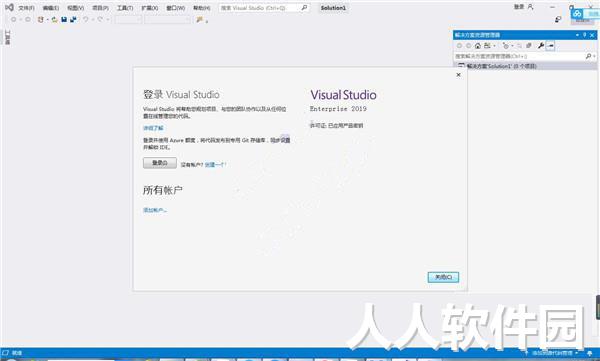Open the solution configurations combo box
Image resolution: width=600 pixels, height=361 pixels.
click(129, 19)
